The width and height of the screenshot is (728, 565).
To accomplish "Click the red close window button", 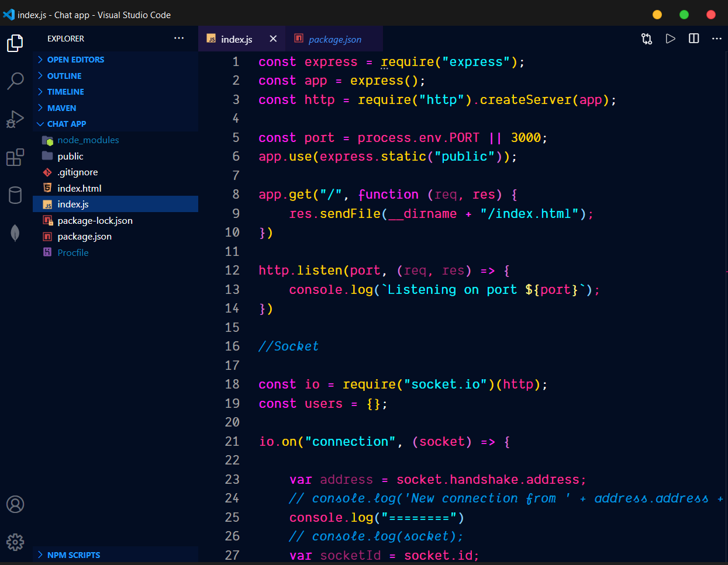I will point(711,15).
